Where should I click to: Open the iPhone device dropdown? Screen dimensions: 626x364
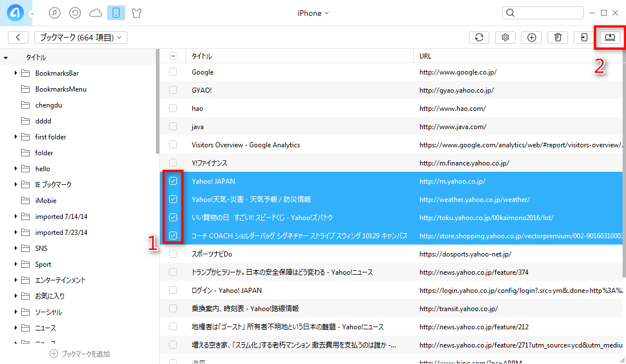pyautogui.click(x=313, y=13)
